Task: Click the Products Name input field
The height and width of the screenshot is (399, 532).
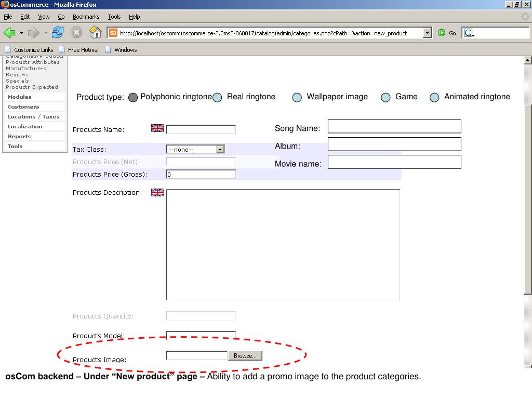Action: [201, 129]
